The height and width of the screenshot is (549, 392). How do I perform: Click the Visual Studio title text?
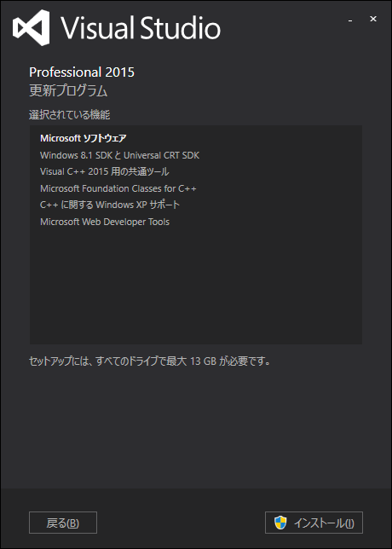pos(141,28)
